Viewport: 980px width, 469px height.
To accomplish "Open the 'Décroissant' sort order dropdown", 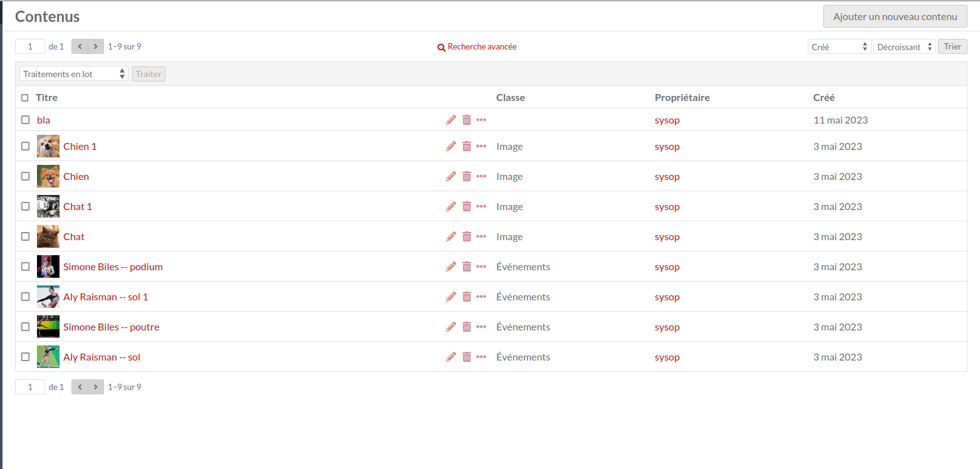I will point(904,46).
